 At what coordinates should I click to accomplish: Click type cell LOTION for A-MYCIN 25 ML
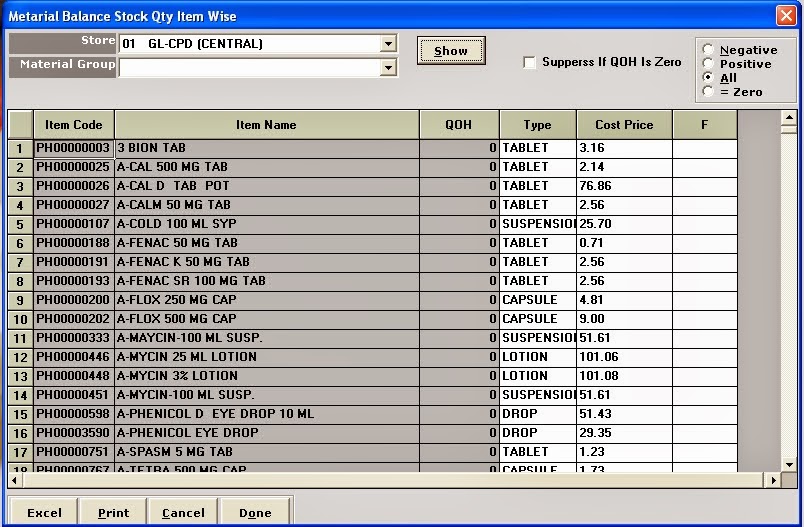coord(538,357)
